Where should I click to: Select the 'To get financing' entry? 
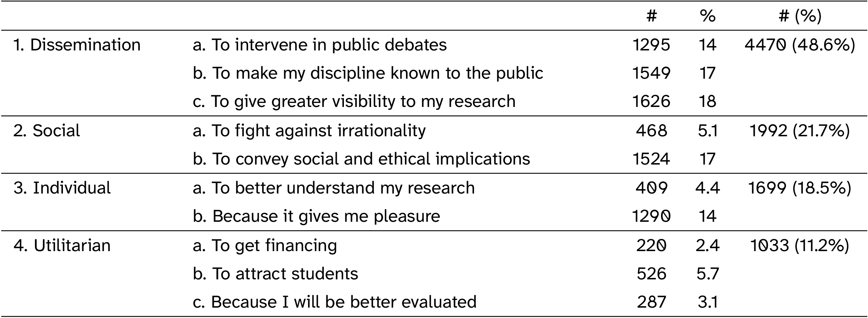[265, 246]
